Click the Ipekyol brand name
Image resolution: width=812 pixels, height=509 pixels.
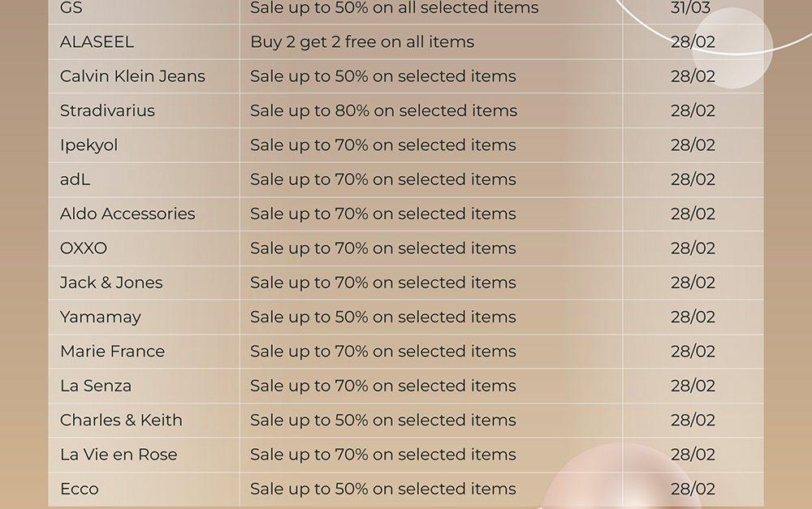tap(89, 145)
